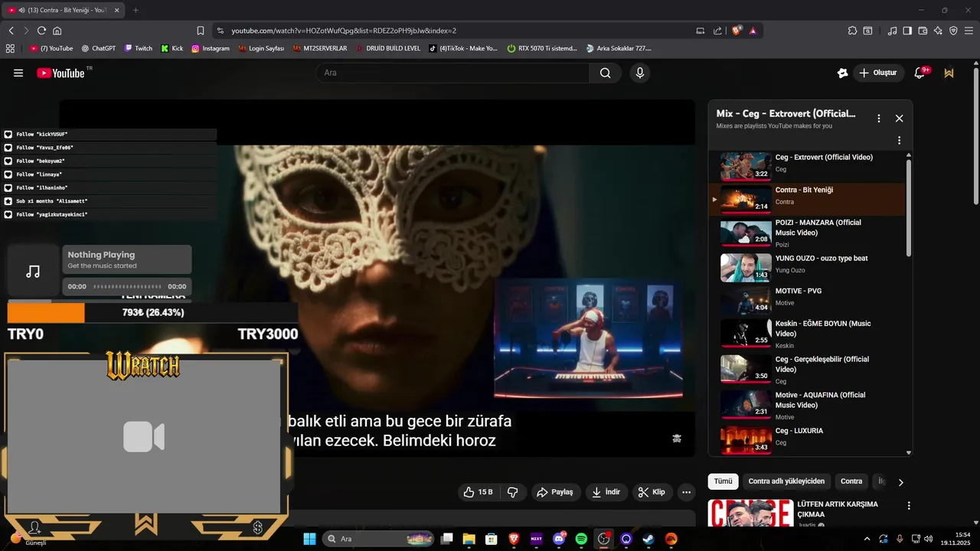Click İndir download button

tap(606, 492)
